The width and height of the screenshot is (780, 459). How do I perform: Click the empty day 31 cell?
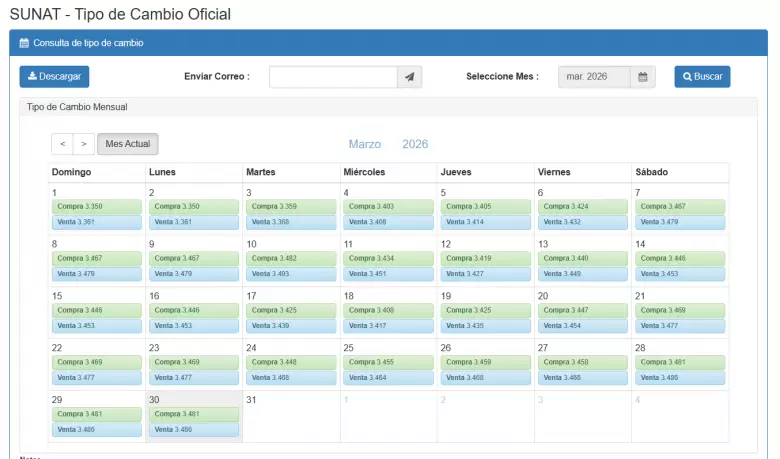coord(290,415)
